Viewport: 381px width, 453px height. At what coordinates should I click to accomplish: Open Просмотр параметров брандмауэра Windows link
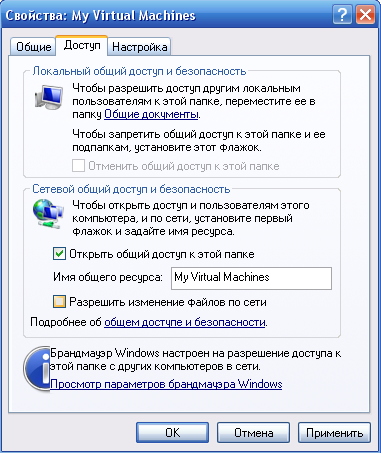[166, 384]
